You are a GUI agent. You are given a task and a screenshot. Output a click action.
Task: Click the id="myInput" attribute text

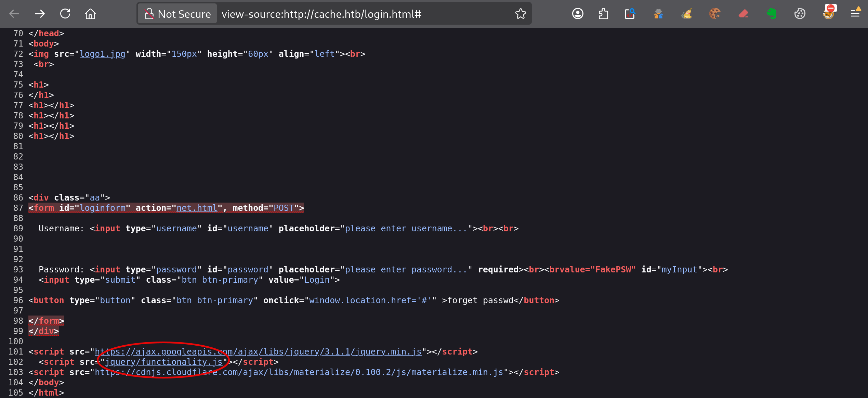672,270
